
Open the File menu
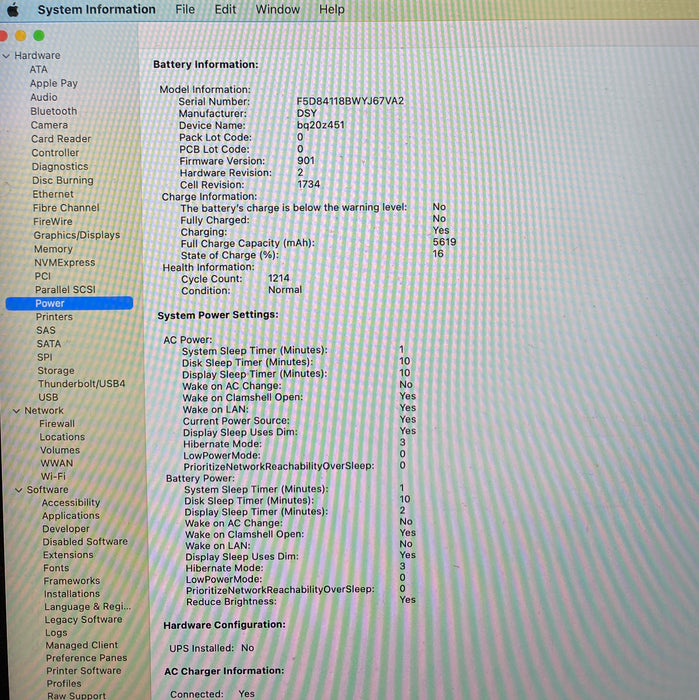click(x=185, y=9)
